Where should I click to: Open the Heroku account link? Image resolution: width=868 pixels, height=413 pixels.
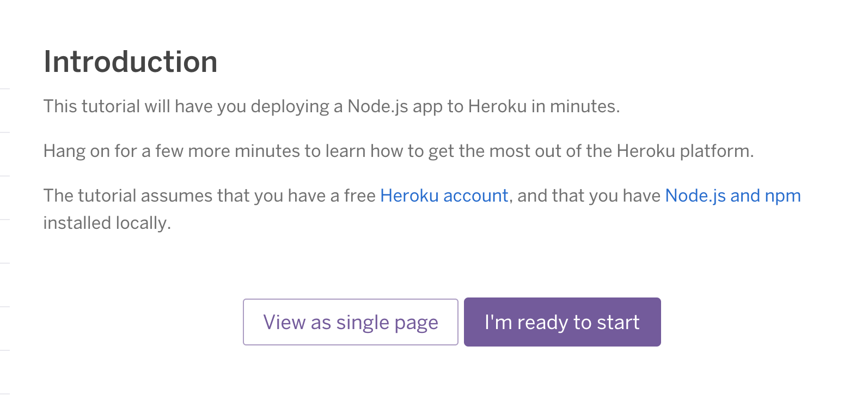click(x=444, y=196)
